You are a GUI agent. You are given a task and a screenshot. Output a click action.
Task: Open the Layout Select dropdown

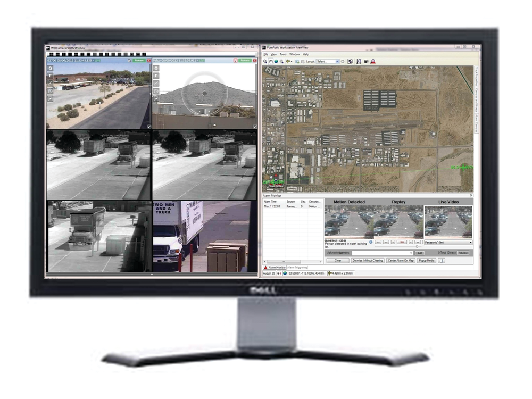[328, 61]
